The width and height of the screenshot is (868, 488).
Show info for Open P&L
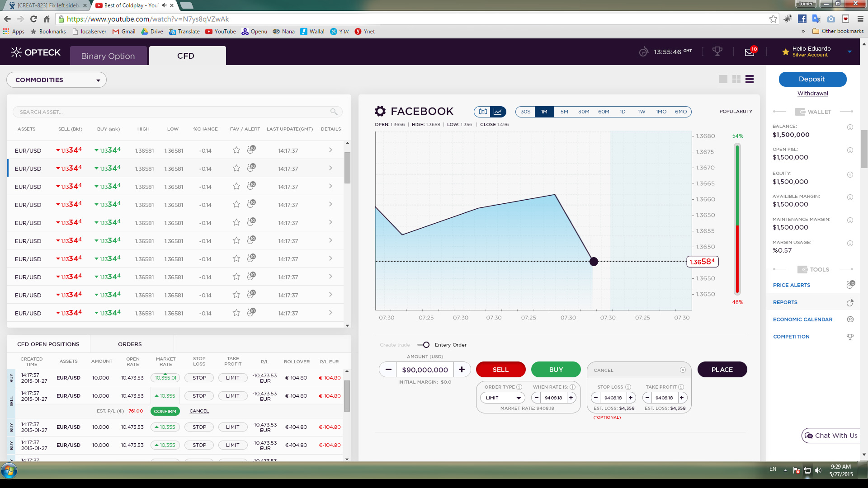(850, 150)
